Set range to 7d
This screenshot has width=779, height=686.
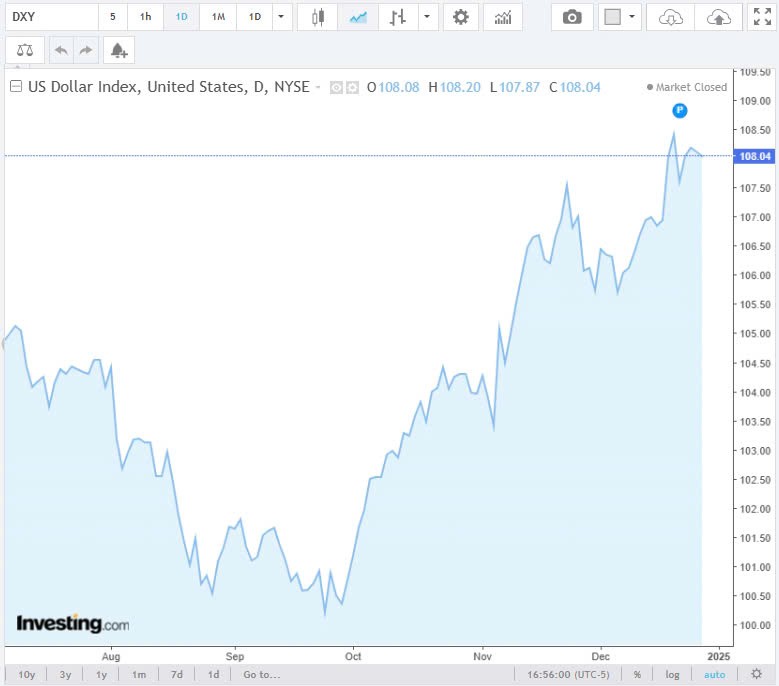[176, 675]
